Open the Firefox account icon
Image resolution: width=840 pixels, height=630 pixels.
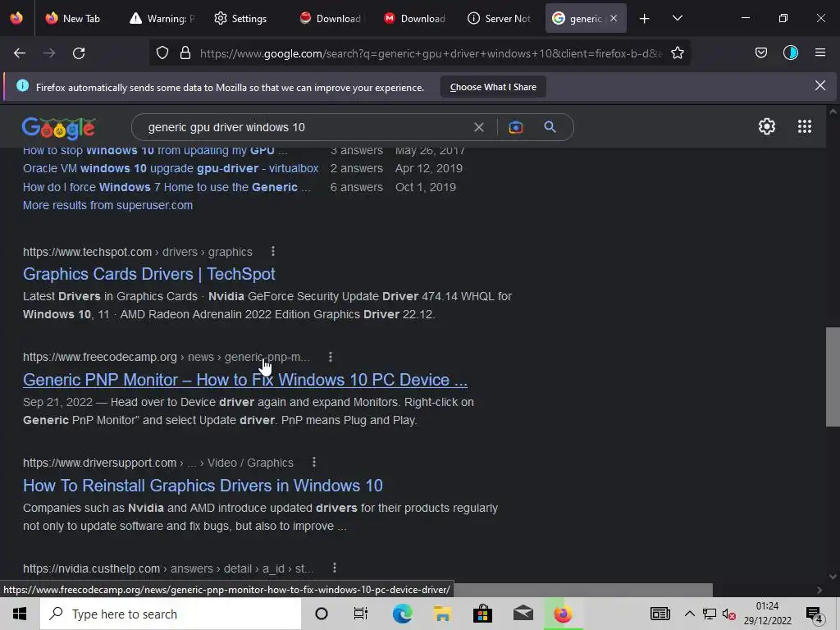click(791, 52)
